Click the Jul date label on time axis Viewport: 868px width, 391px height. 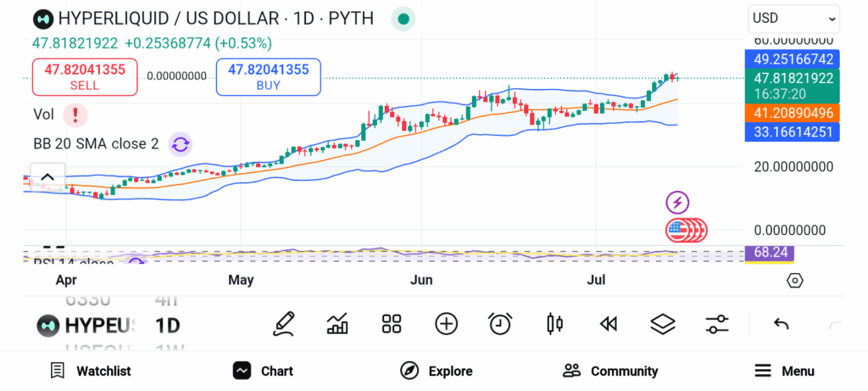[596, 280]
